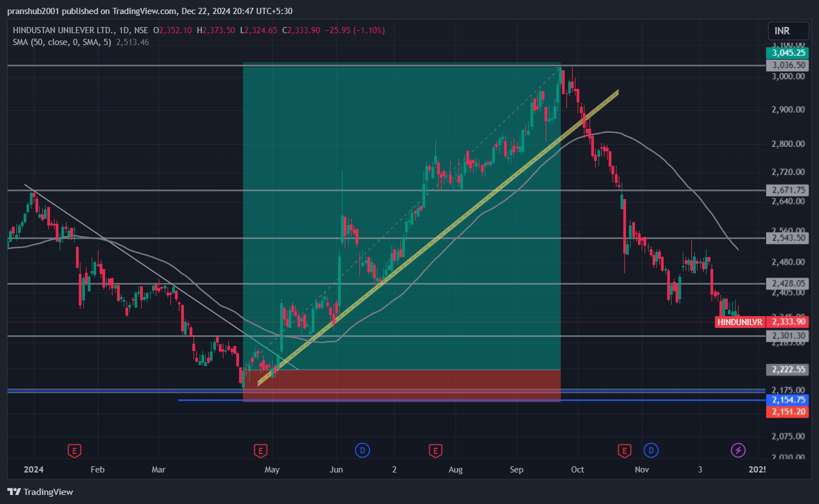819x504 pixels.
Task: Click the SMA (50, close, 0, SMA, 5) indicator legend
Action: pos(62,42)
